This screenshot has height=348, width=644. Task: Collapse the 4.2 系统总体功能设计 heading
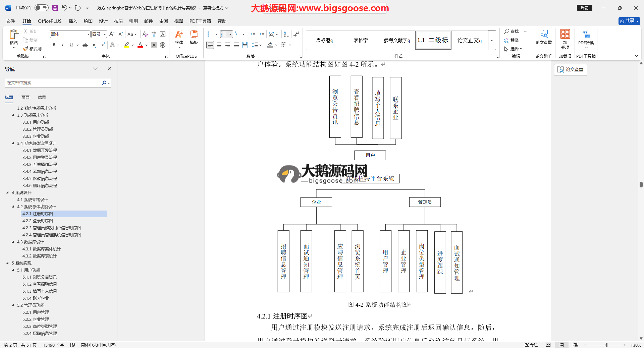click(13, 207)
